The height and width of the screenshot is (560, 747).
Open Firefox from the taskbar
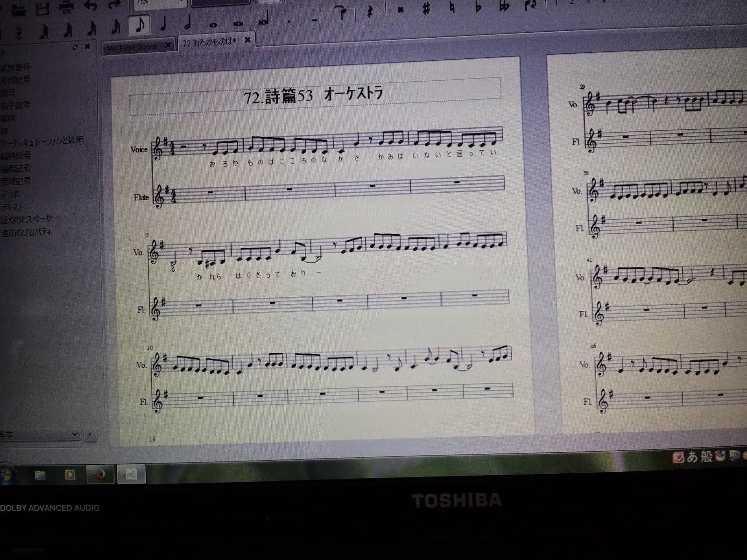[x=100, y=475]
